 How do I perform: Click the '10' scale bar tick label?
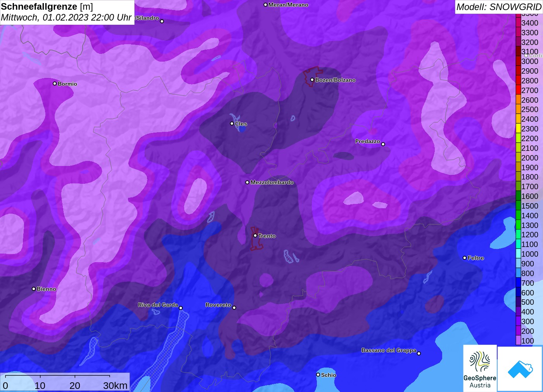pos(40,385)
